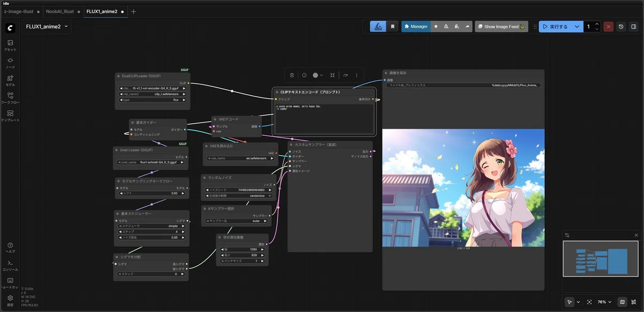Click the prompt text area in CLIP encode node
The width and height of the screenshot is (644, 312).
(324, 118)
